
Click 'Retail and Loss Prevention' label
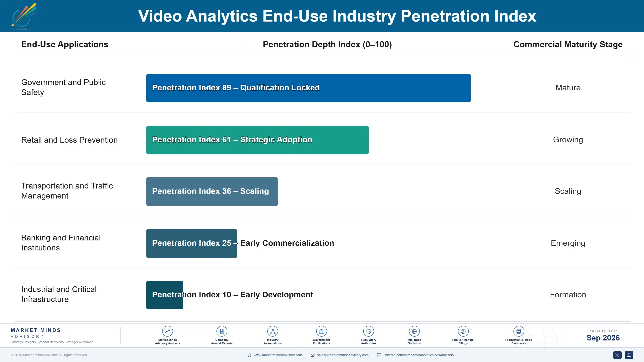[69, 140]
